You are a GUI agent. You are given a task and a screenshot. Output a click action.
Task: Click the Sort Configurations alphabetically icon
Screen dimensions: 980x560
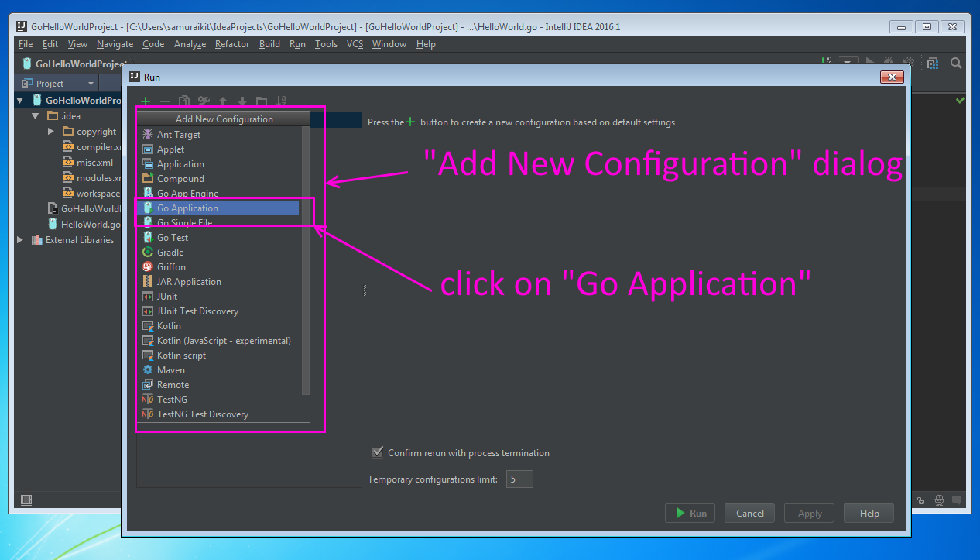281,101
